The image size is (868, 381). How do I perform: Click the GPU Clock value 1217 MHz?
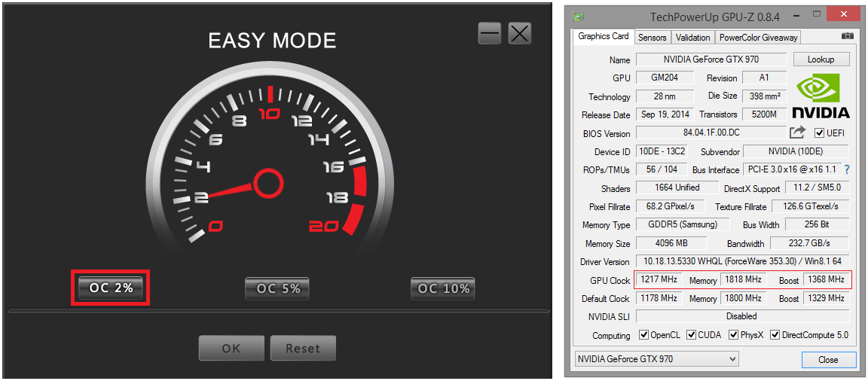pyautogui.click(x=659, y=280)
